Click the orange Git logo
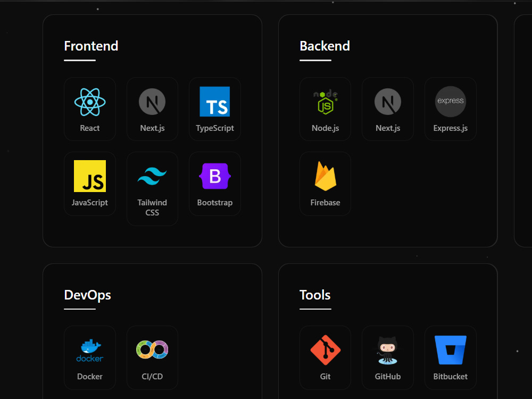Image resolution: width=532 pixels, height=399 pixels. 326,350
